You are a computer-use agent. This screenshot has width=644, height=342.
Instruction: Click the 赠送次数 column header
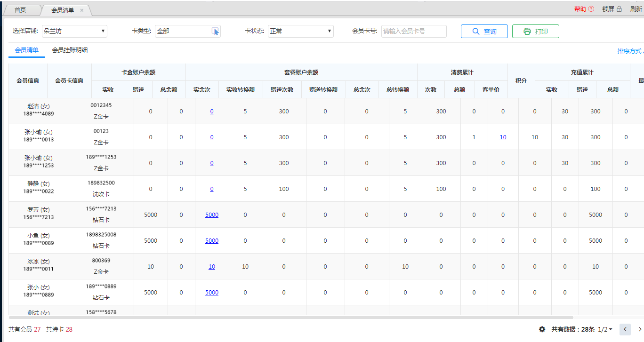[x=282, y=89]
